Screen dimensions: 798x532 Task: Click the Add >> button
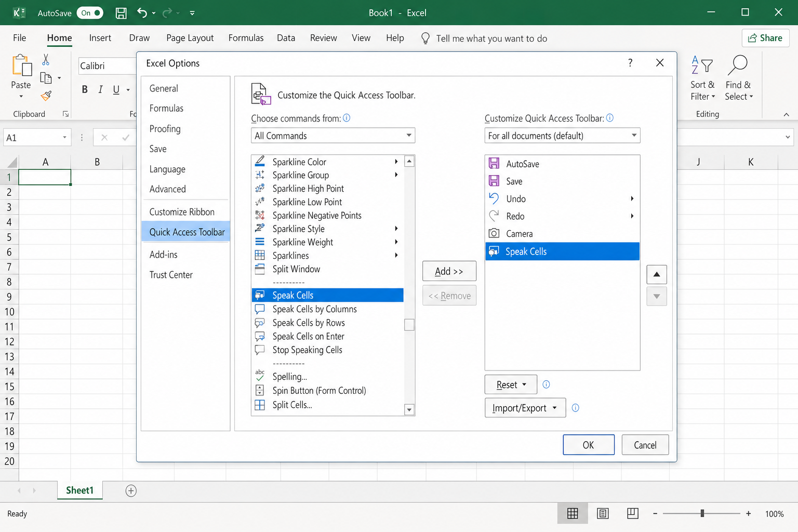click(x=449, y=271)
